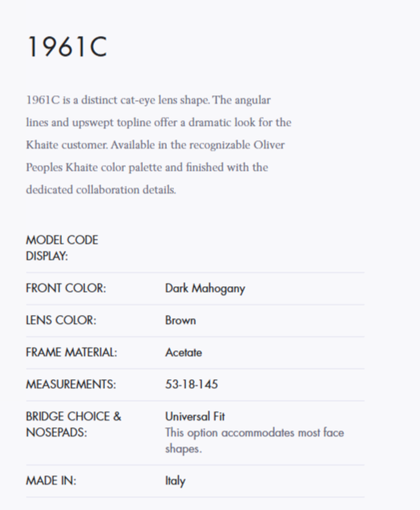Click the 1961C product heading
The height and width of the screenshot is (510, 420).
pyautogui.click(x=67, y=47)
